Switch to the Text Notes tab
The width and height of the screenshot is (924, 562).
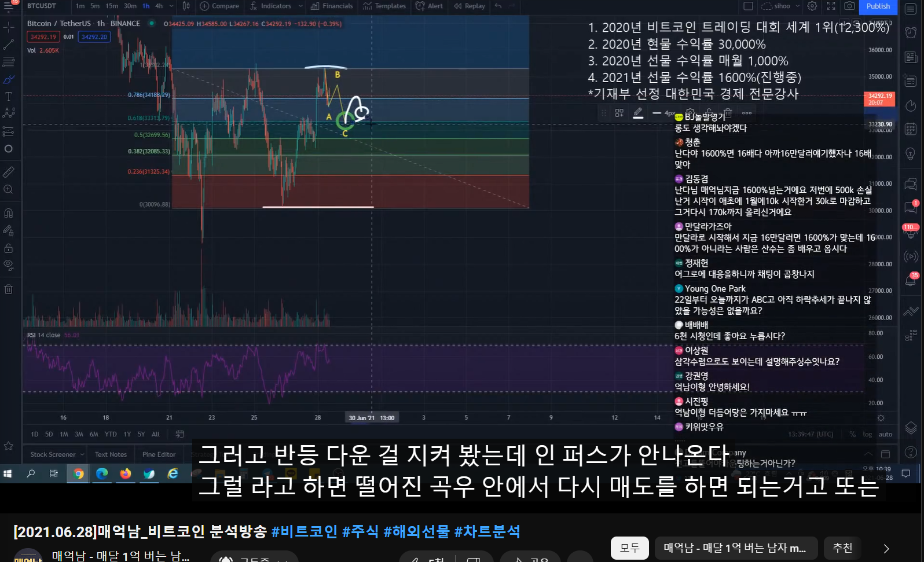(x=111, y=454)
